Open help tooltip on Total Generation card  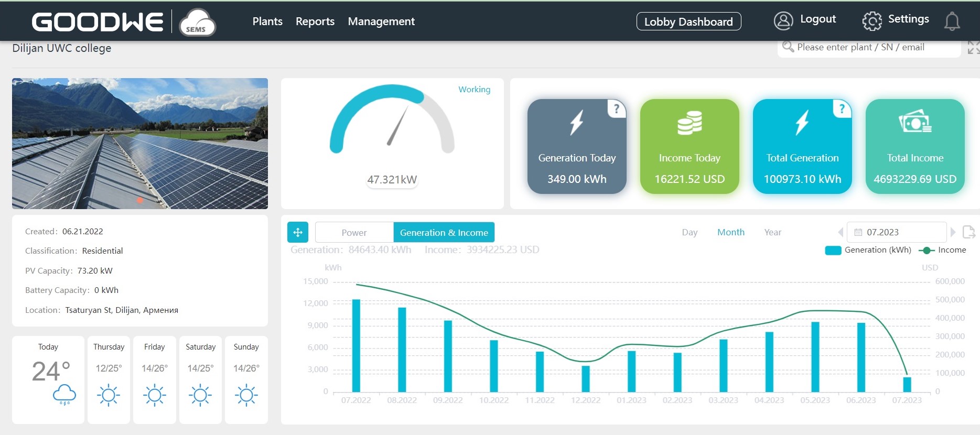pyautogui.click(x=842, y=108)
